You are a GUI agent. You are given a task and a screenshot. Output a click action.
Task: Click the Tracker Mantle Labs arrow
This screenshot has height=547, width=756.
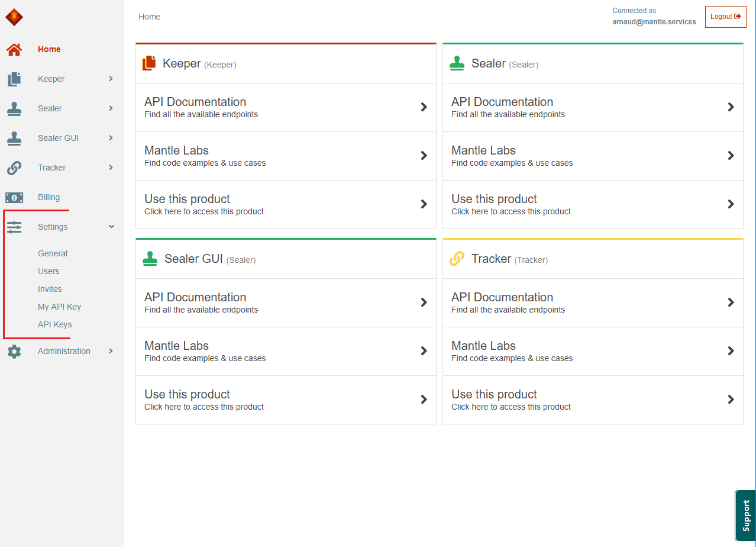pos(731,351)
